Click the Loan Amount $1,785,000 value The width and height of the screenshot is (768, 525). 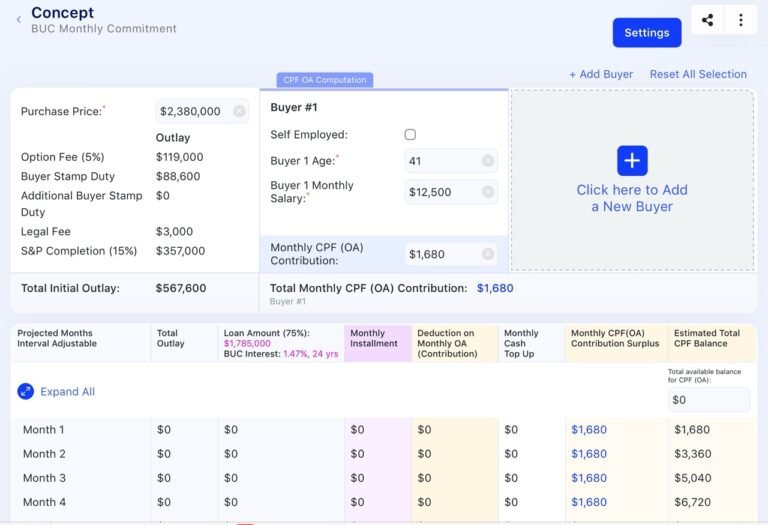[247, 343]
